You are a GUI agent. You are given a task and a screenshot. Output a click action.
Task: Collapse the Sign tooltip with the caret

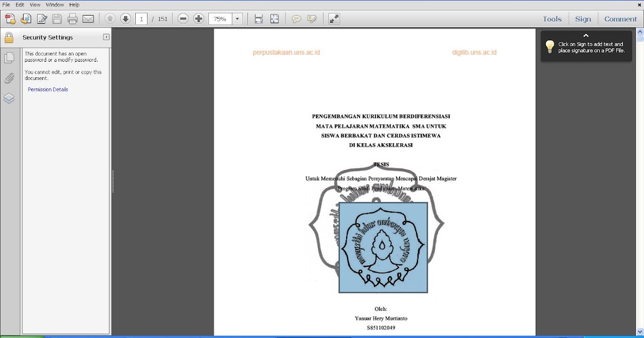click(586, 35)
